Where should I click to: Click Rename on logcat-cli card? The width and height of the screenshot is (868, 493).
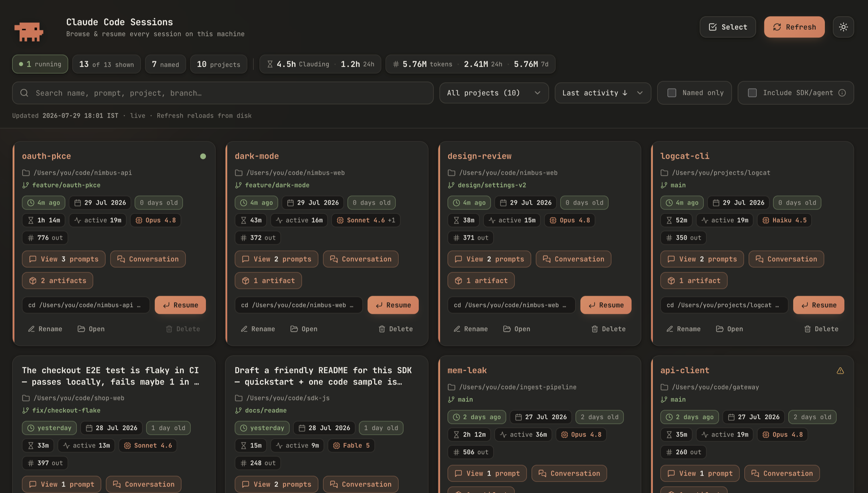coord(683,329)
